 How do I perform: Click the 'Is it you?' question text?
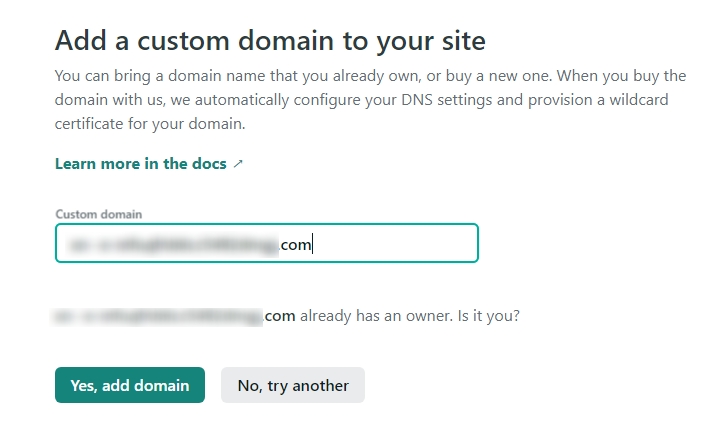point(488,316)
